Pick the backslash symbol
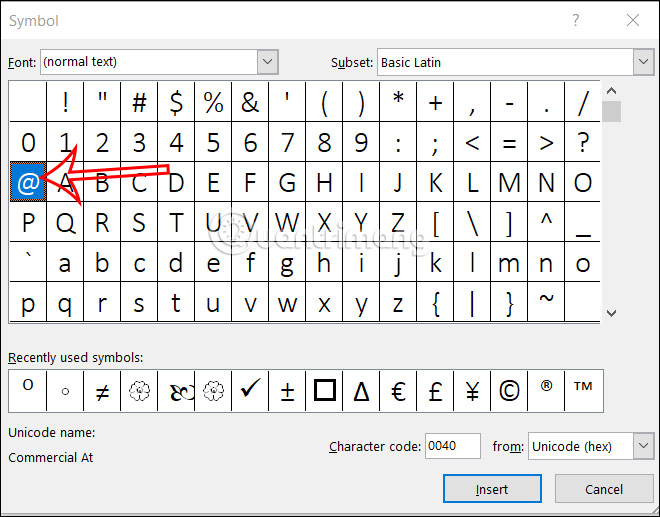The width and height of the screenshot is (660, 517). tap(472, 222)
